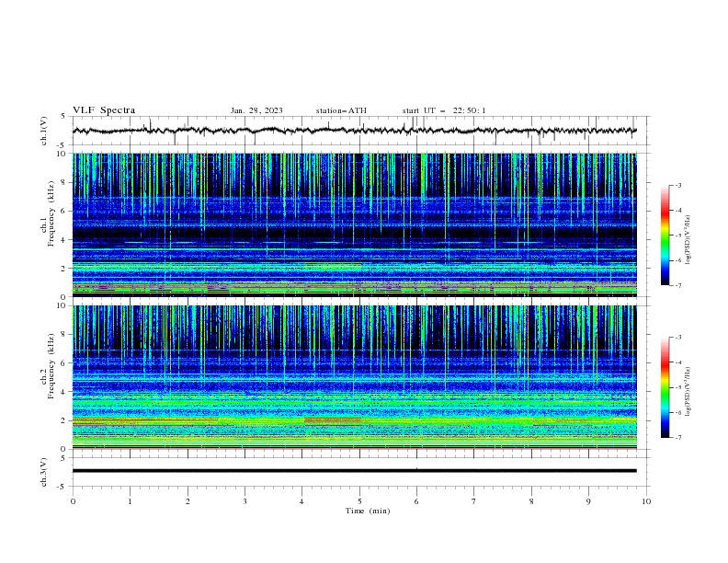Click the ch.1 PSD color scale bar
Screen dimensions: 728x563
pos(665,236)
